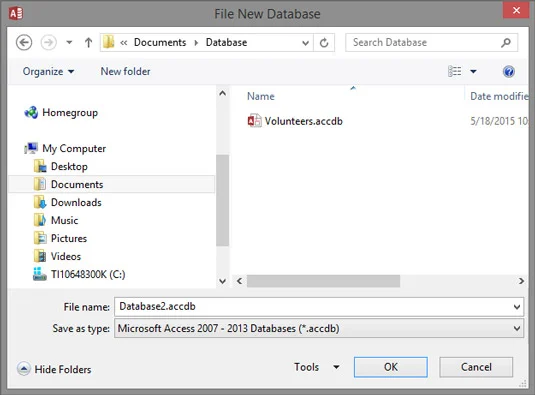Change the view with the view icon
The image size is (535, 395).
coord(454,71)
